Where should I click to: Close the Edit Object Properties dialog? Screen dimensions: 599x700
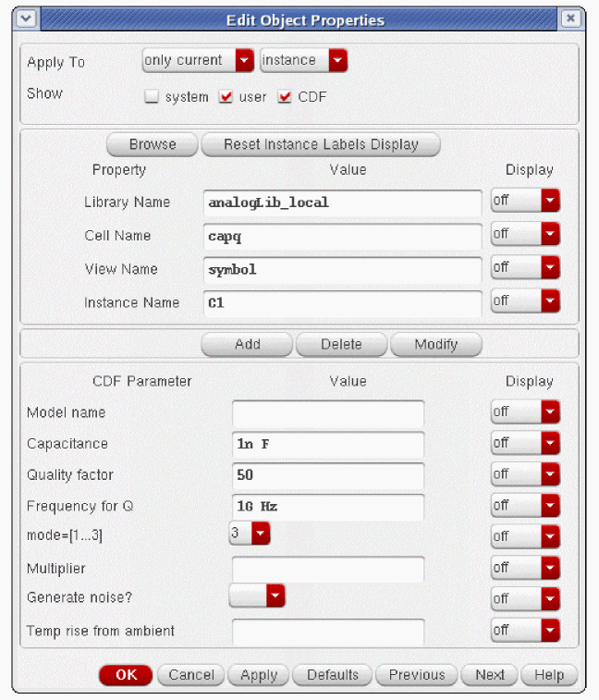click(x=570, y=18)
